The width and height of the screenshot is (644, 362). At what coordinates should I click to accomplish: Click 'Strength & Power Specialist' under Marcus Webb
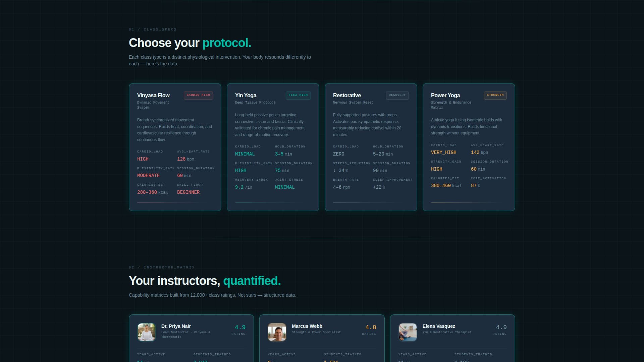(x=316, y=333)
